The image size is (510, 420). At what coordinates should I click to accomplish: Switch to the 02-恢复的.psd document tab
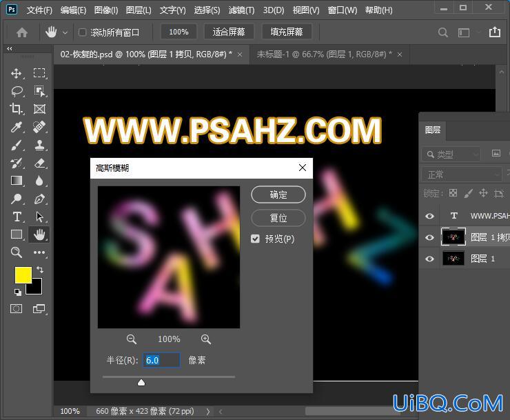tap(146, 54)
